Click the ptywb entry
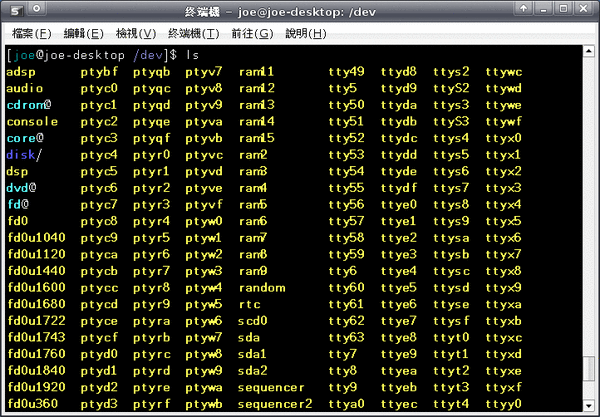 click(204, 404)
